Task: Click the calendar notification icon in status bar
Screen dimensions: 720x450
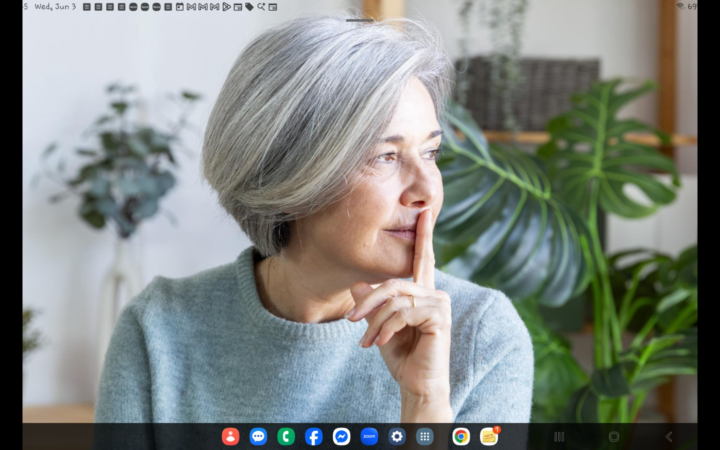Action: 180,7
